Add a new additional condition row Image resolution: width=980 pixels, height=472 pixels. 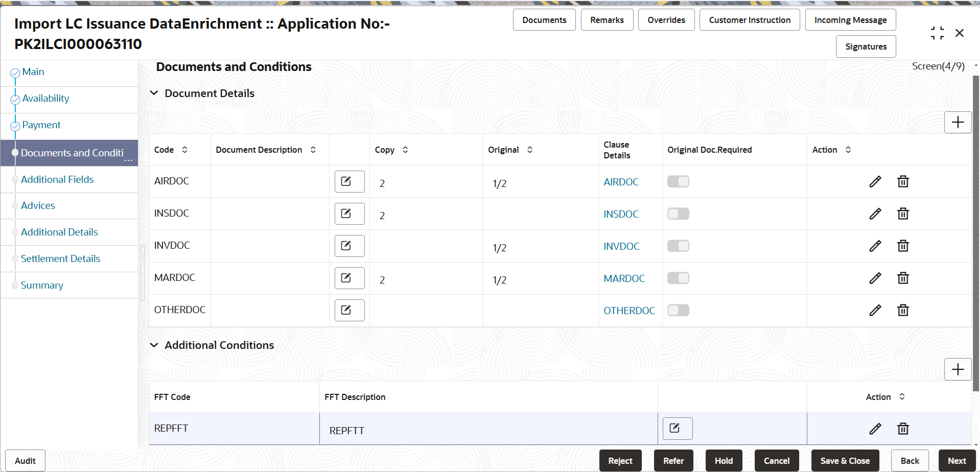click(958, 369)
